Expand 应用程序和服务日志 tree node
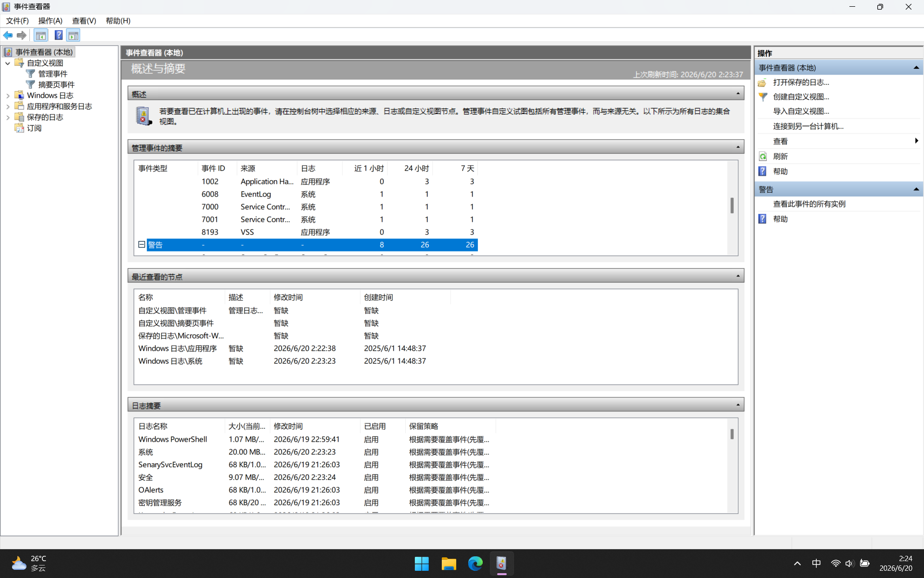This screenshot has height=578, width=924. [x=8, y=106]
